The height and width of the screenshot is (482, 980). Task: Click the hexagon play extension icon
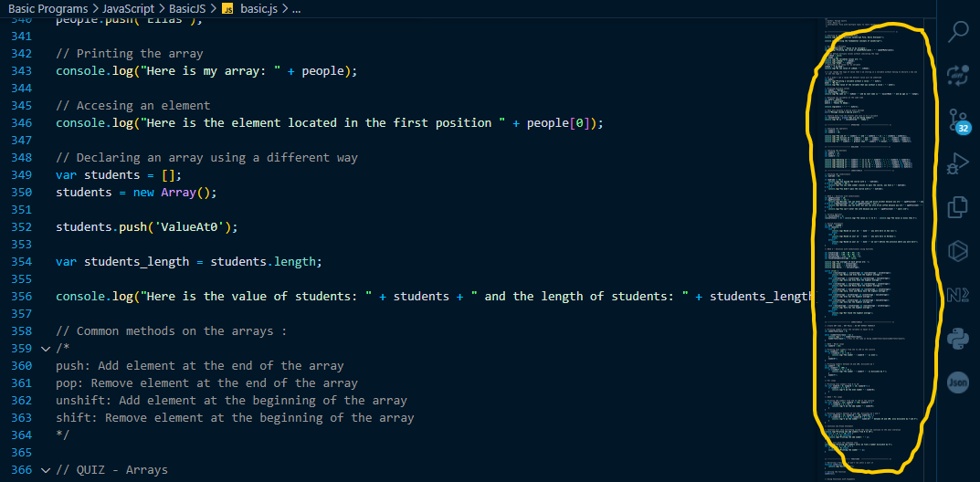pos(957,251)
